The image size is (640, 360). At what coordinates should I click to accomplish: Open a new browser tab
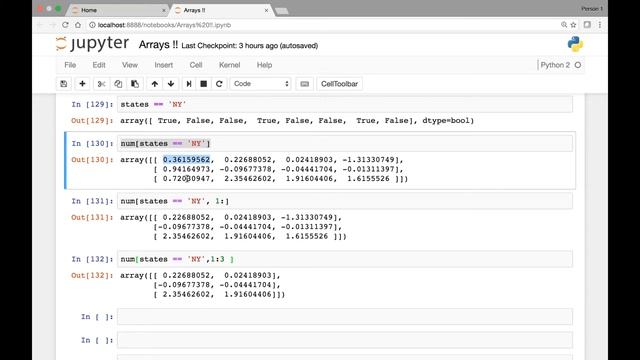[x=282, y=11]
